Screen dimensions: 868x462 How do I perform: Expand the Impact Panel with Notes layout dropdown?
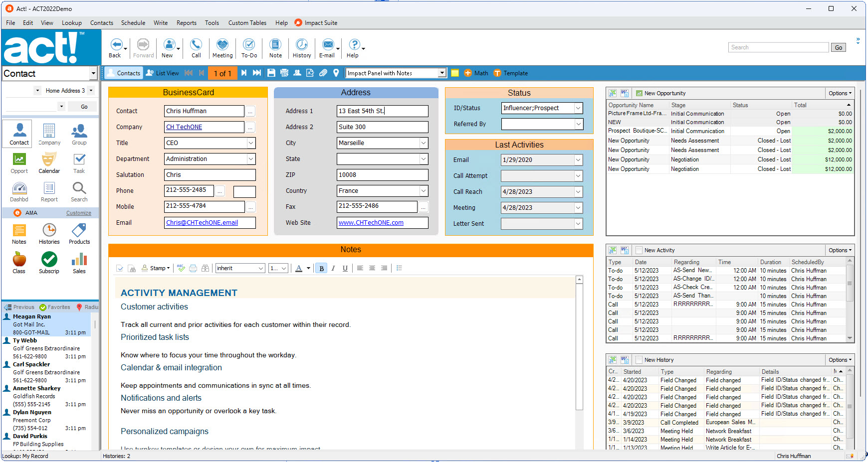click(441, 73)
